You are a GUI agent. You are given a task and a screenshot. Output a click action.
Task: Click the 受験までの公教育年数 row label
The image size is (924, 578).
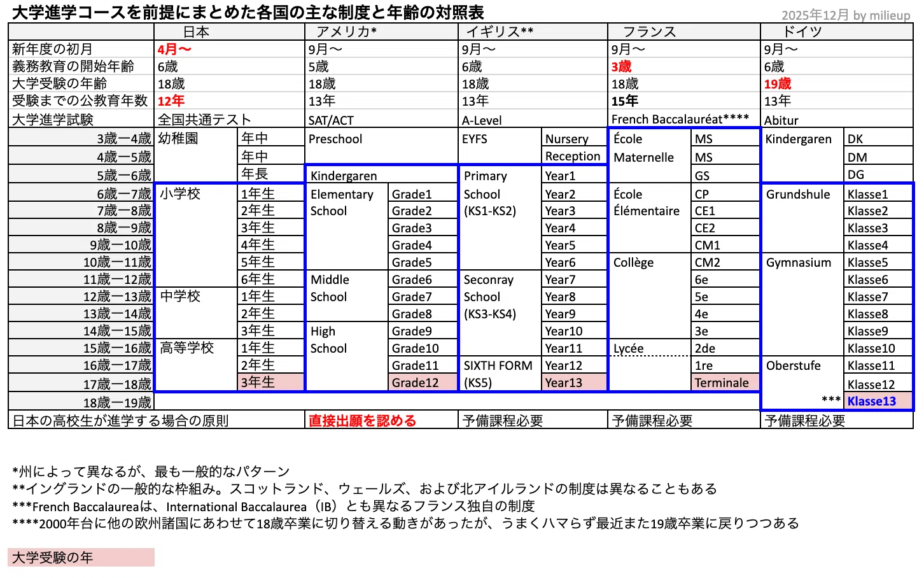coord(80,101)
